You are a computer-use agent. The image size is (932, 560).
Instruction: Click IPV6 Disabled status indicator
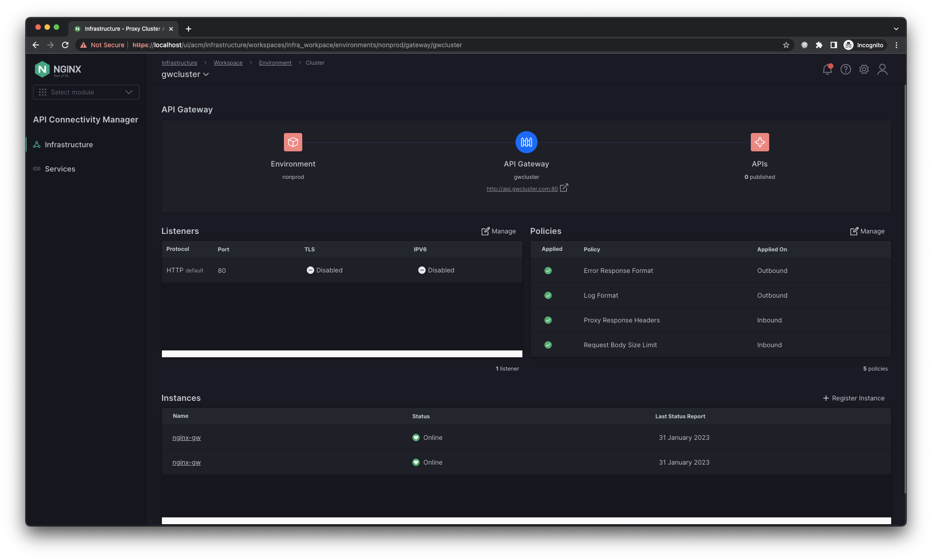pos(436,270)
